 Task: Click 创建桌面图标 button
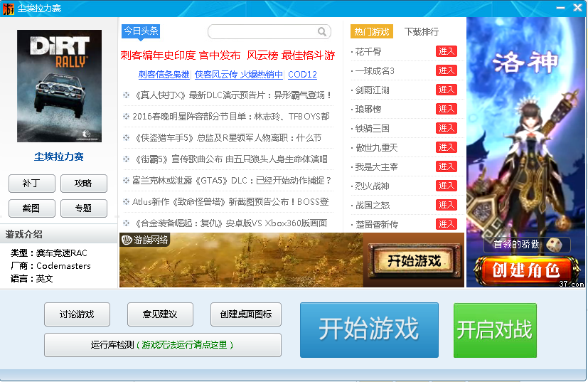[x=245, y=314]
